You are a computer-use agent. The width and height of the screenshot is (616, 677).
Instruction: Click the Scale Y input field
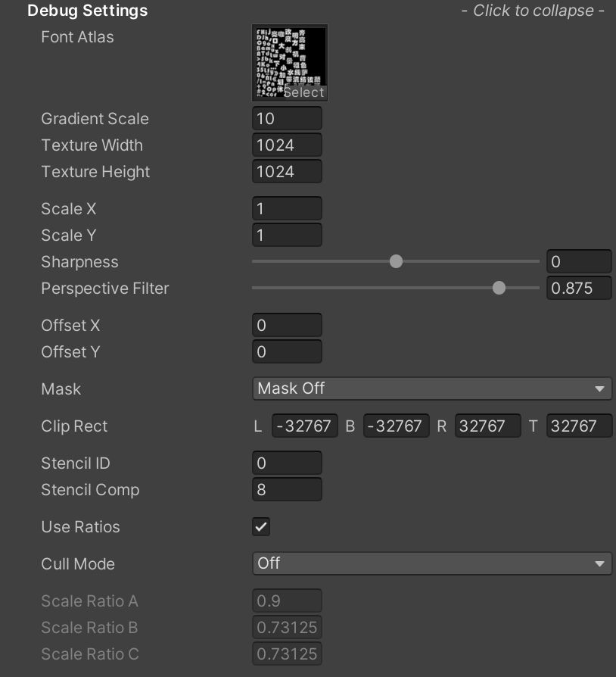[287, 235]
